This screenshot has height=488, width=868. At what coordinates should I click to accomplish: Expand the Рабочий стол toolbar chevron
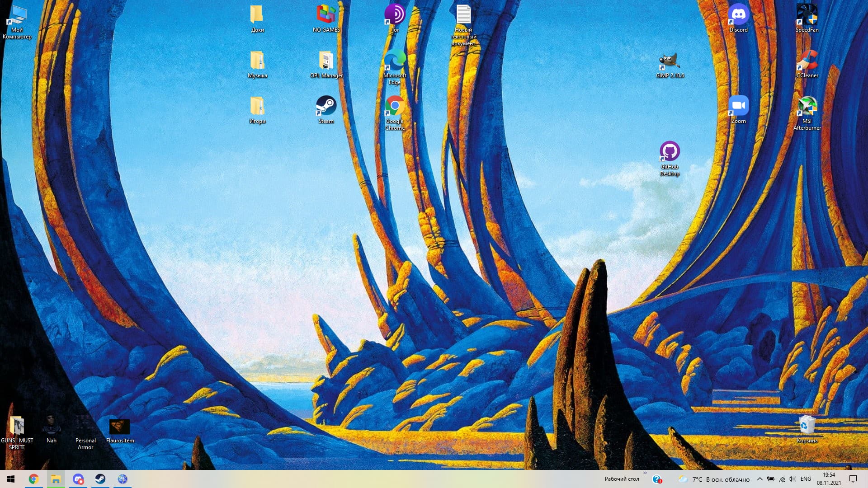click(x=645, y=474)
